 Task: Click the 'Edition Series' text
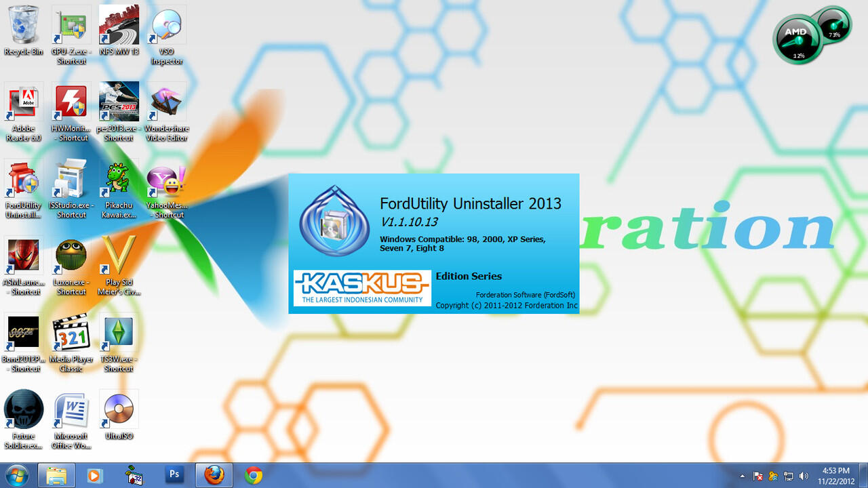[469, 276]
